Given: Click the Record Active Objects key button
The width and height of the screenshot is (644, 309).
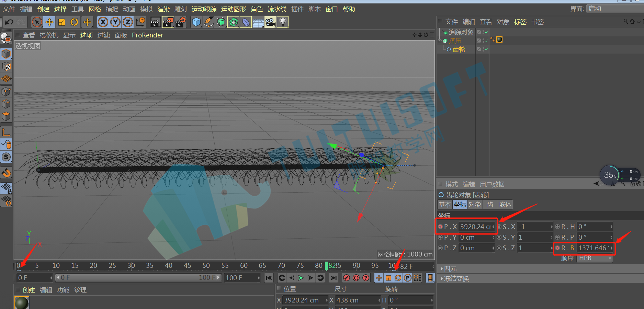Looking at the screenshot, I should (347, 278).
